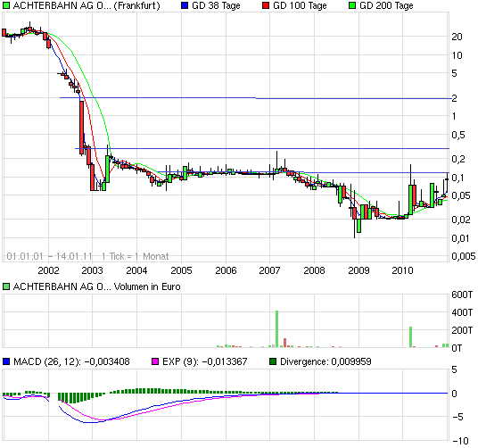
Task: Click the green ACHTERBAHN AG legend swatch
Action: point(6,5)
